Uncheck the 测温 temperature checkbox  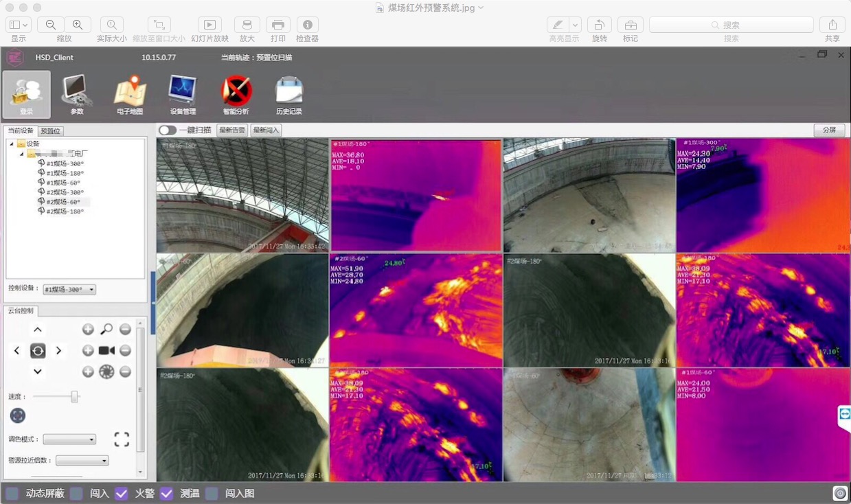166,493
